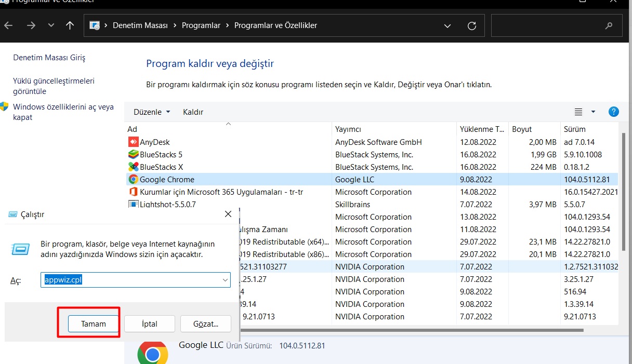Viewport: 632px width, 364px height.
Task: Click the BlueStacks X icon
Action: coord(133,167)
